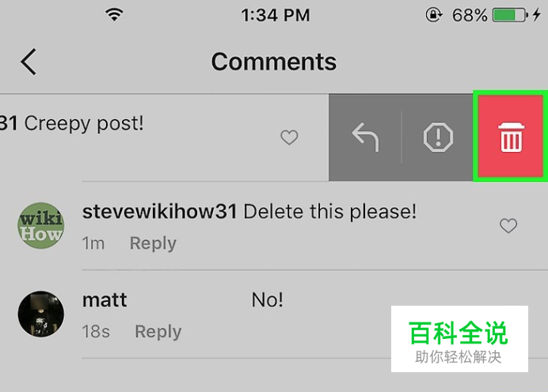The image size is (548, 392).
Task: Tap the rotation lock status icon
Action: tap(434, 15)
